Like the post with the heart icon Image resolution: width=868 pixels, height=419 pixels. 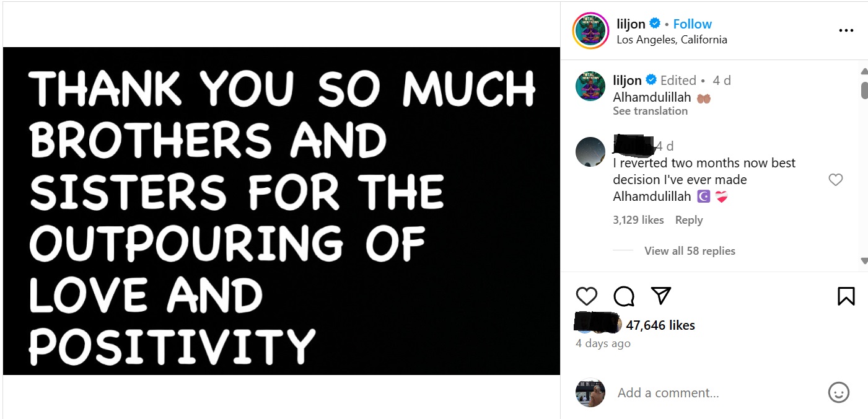coord(586,296)
